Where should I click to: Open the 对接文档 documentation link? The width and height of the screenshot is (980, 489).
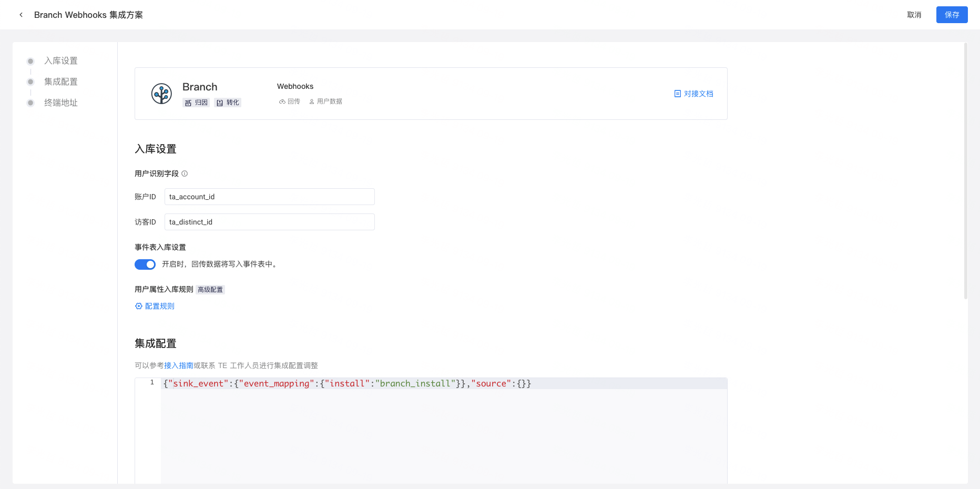coord(694,94)
